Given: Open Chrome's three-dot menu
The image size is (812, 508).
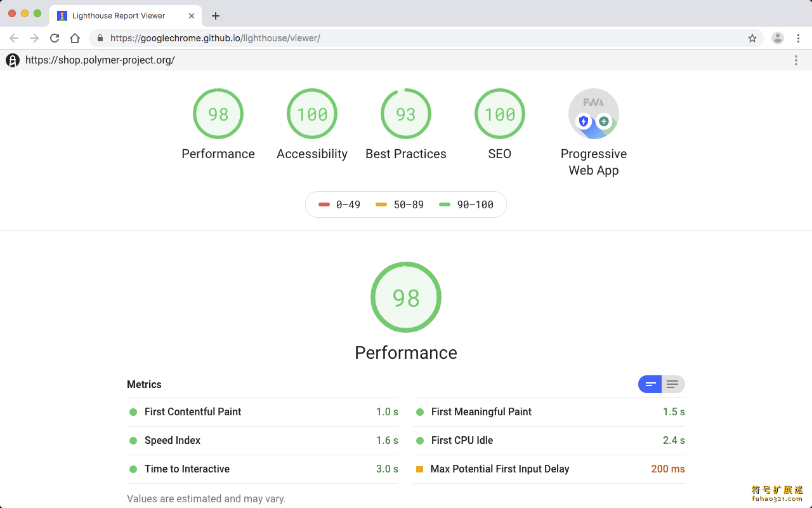Looking at the screenshot, I should (799, 38).
